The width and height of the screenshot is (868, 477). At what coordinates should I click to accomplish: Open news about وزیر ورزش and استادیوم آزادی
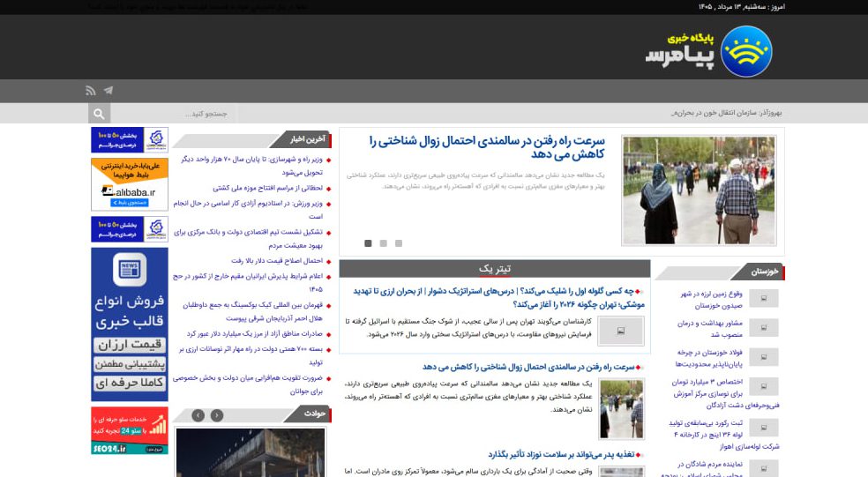point(248,210)
